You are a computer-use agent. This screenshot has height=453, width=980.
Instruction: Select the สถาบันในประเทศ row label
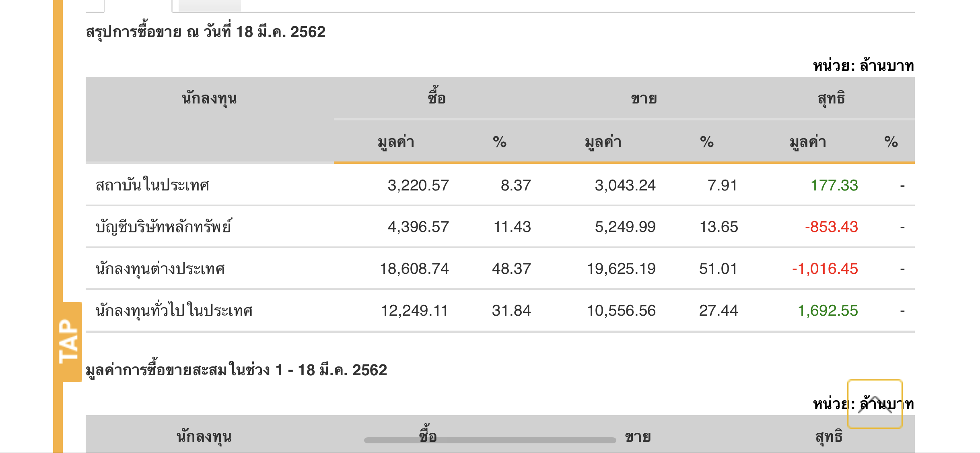point(152,186)
